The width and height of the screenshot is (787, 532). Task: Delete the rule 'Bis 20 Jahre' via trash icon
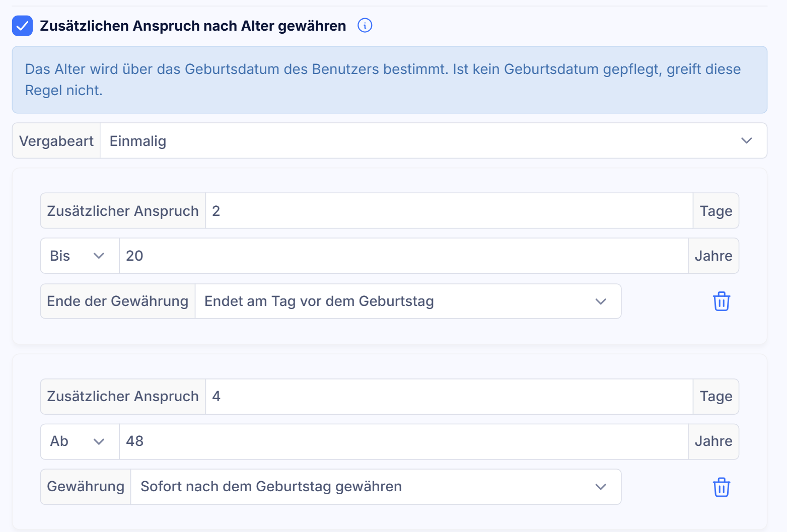[721, 301]
